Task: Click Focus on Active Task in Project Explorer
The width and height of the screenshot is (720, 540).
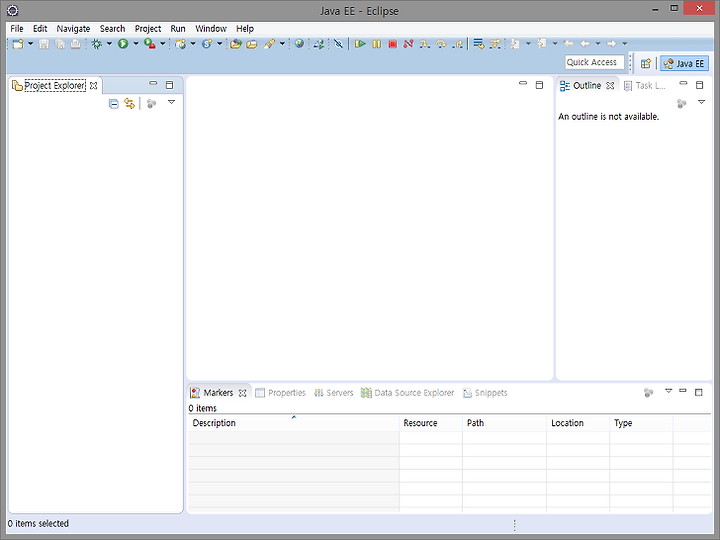Action: (x=152, y=104)
